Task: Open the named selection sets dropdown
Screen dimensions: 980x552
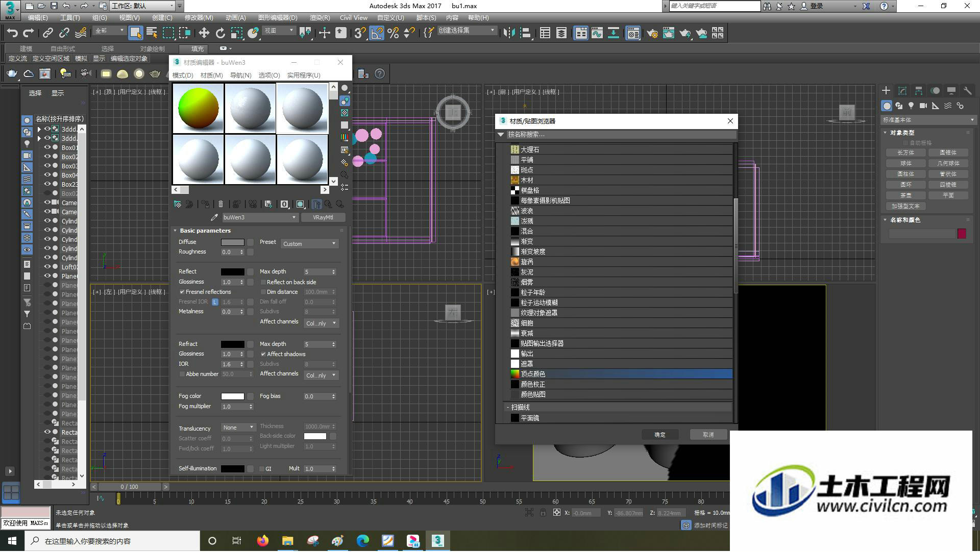Action: (467, 31)
